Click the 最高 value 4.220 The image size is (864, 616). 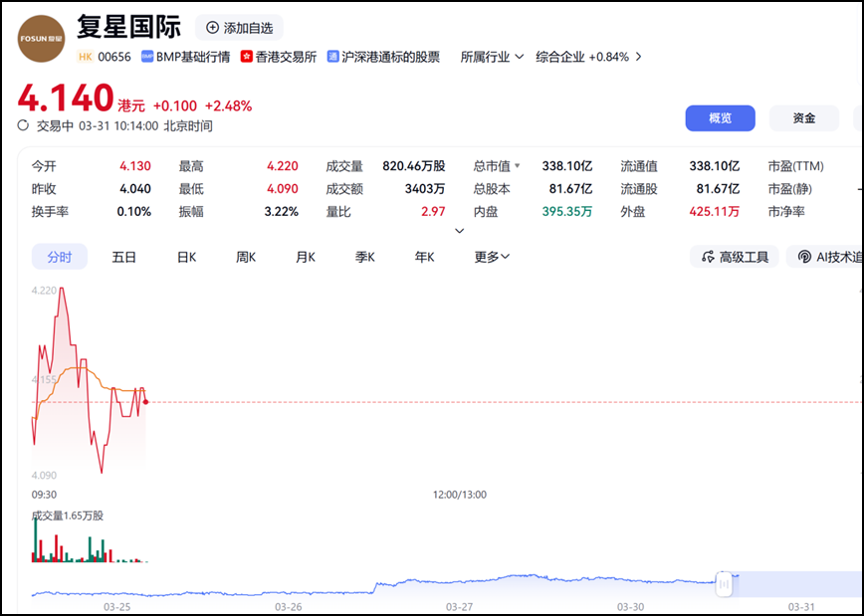tap(283, 166)
